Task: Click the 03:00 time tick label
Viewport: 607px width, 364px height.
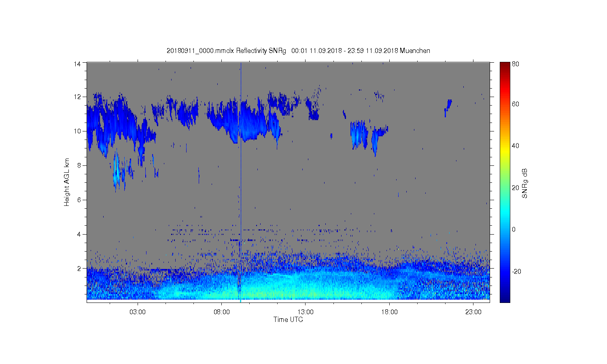Action: 138,312
